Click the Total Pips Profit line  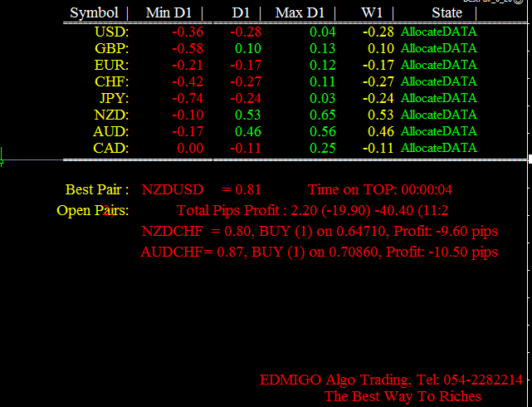coord(312,211)
